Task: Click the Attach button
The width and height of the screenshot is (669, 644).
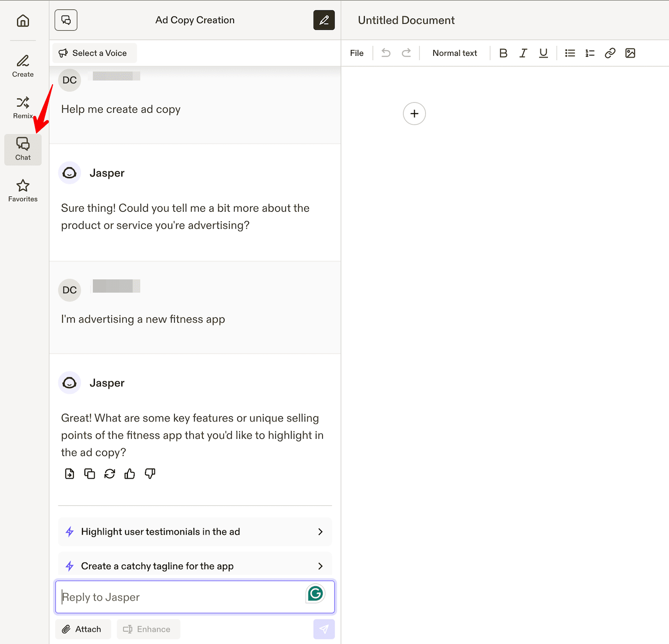Action: click(83, 629)
